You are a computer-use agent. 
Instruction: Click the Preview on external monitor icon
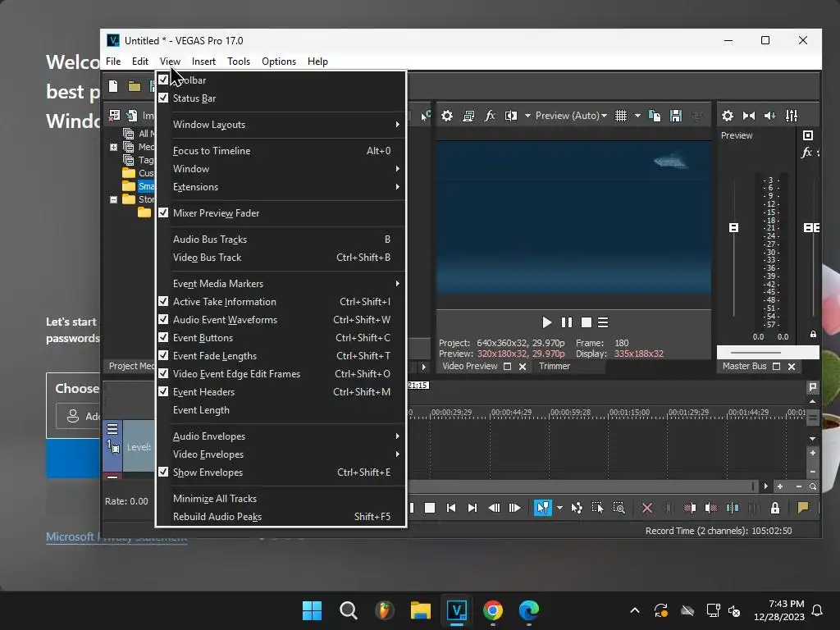(468, 116)
